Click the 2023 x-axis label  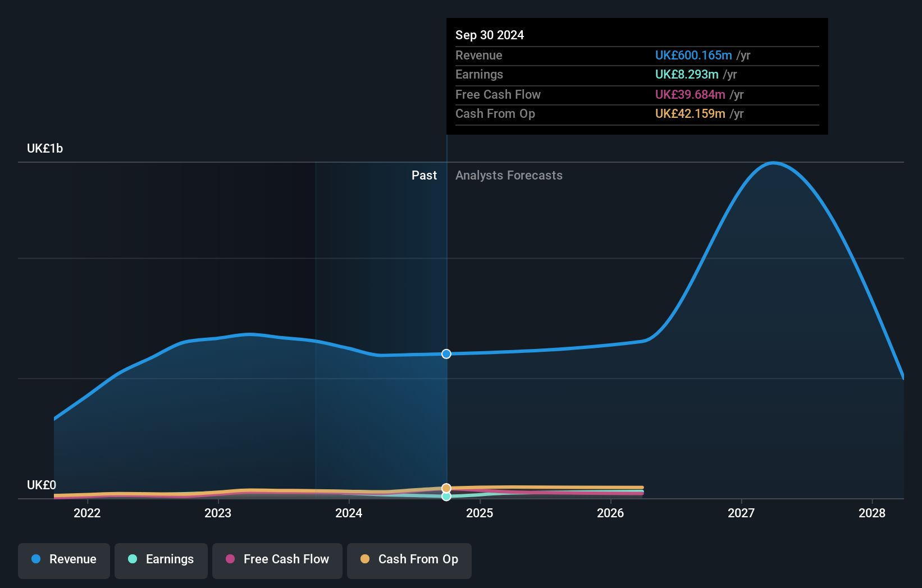pos(218,513)
